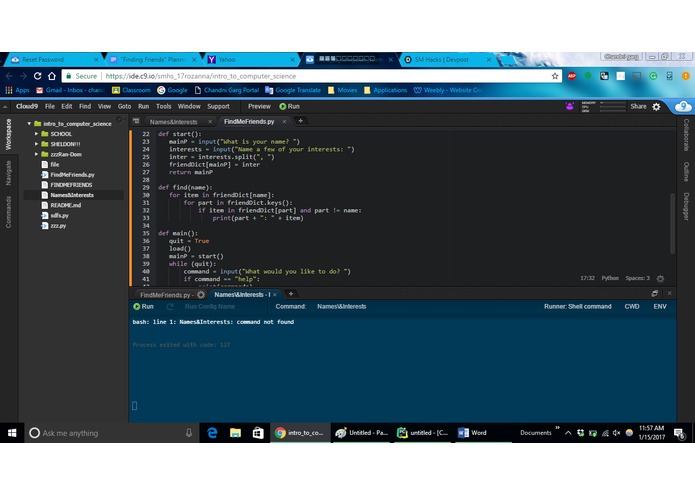Click the purple alien avatar icon
The image size is (695, 494).
pyautogui.click(x=570, y=106)
